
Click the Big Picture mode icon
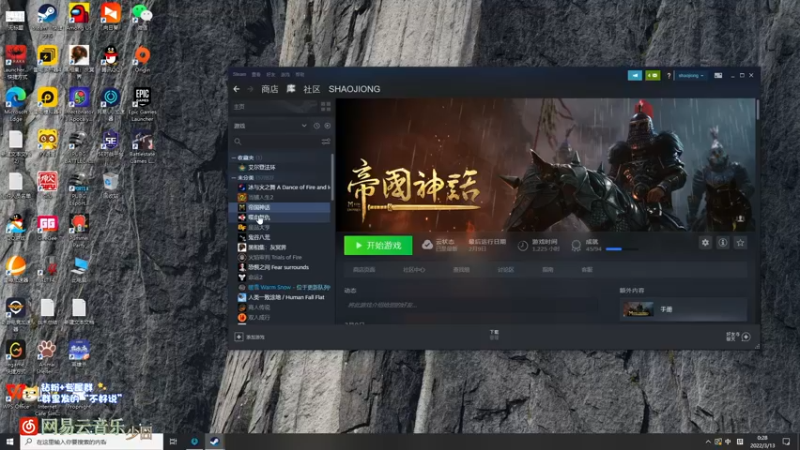(718, 76)
